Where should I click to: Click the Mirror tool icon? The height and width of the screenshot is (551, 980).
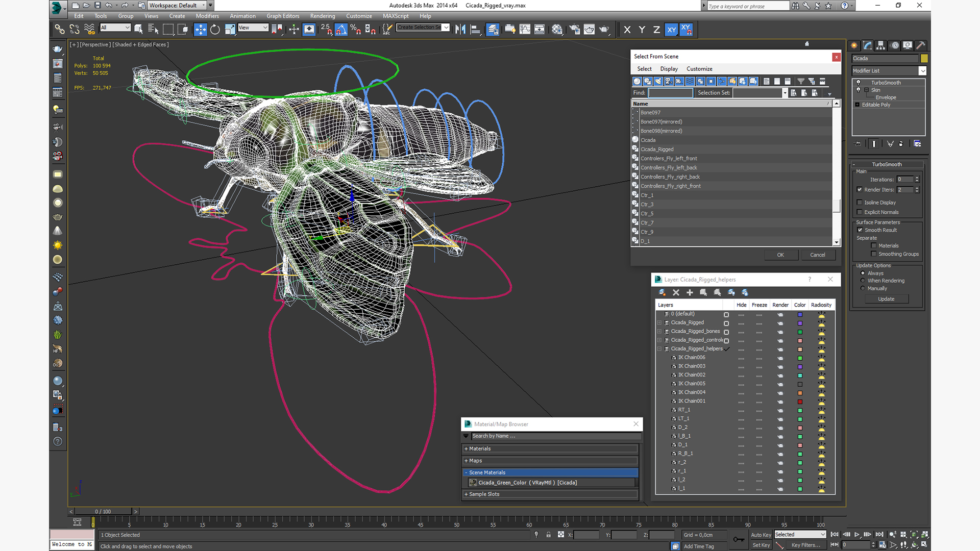pos(460,30)
